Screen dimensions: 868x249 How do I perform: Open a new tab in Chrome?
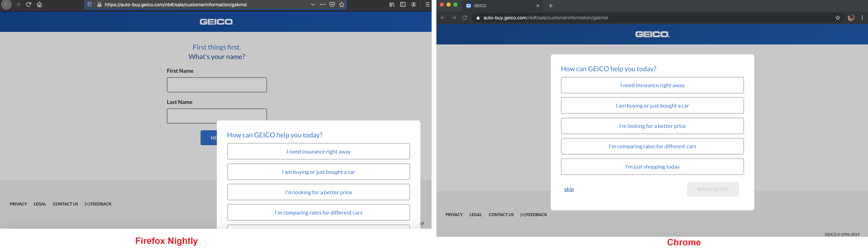(551, 6)
